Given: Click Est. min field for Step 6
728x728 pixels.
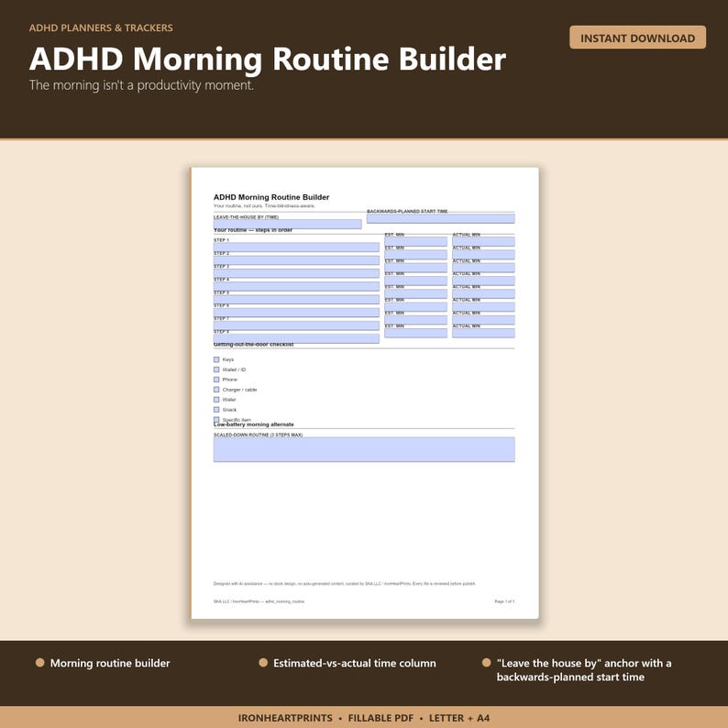Looking at the screenshot, I should click(x=415, y=307).
